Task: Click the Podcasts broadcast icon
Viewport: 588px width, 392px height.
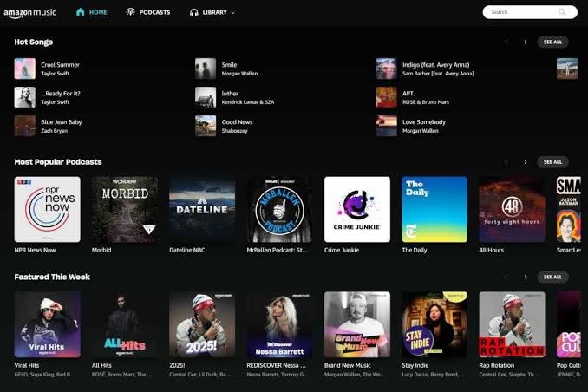Action: tap(130, 12)
